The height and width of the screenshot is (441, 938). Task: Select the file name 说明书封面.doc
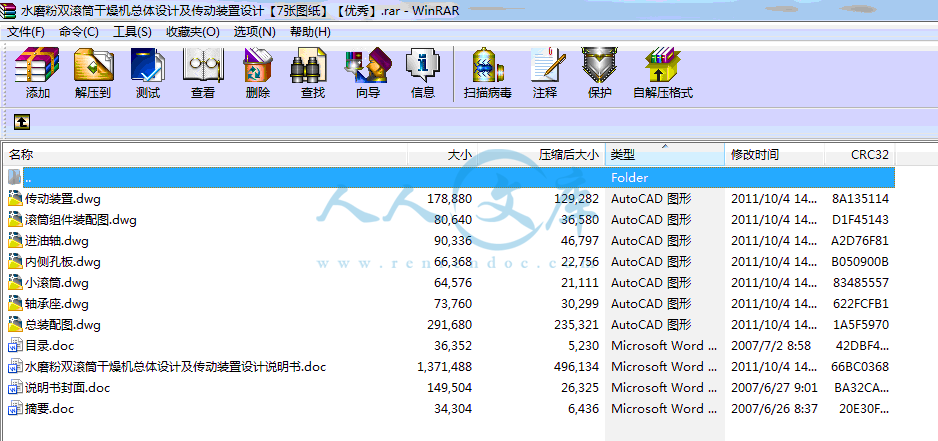tap(68, 388)
